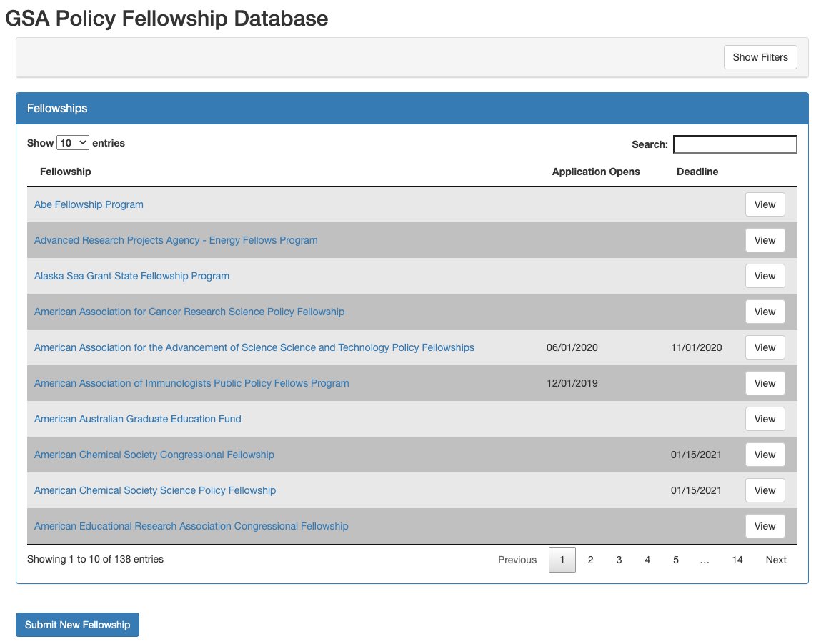Open Advanced Research Projects Agency - Energy Fellows link
Viewport: 826px width, 644px height.
(176, 240)
